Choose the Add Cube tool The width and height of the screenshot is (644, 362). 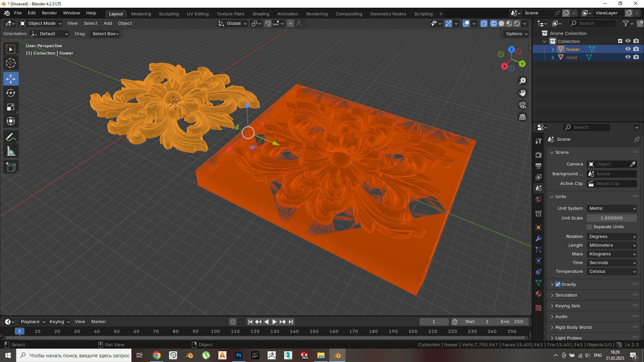click(x=11, y=167)
